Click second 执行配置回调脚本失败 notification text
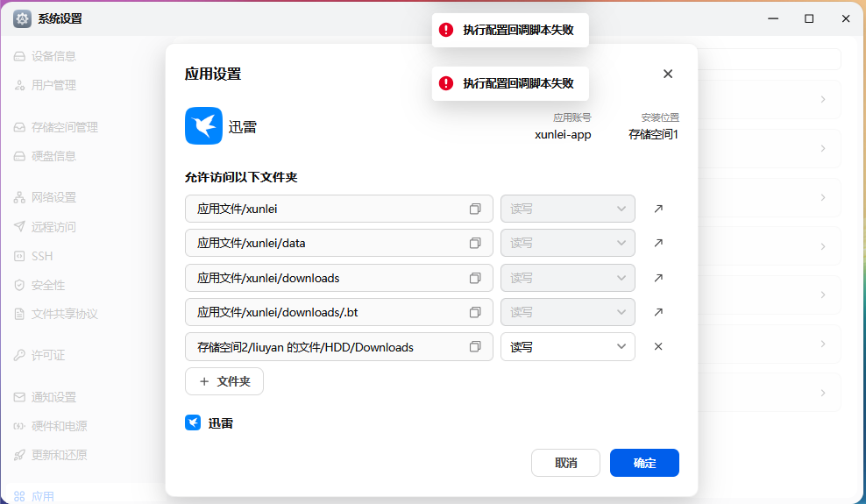Screen dimensions: 866x504 518,83
